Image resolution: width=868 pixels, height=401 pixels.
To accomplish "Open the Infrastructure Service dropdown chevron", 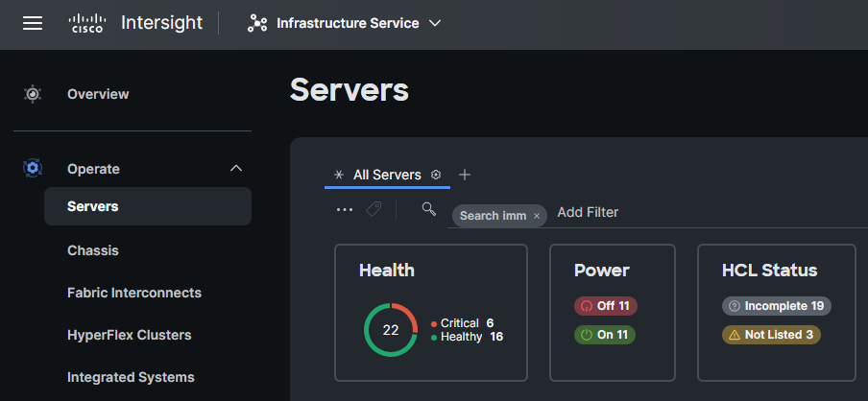I will pos(435,23).
